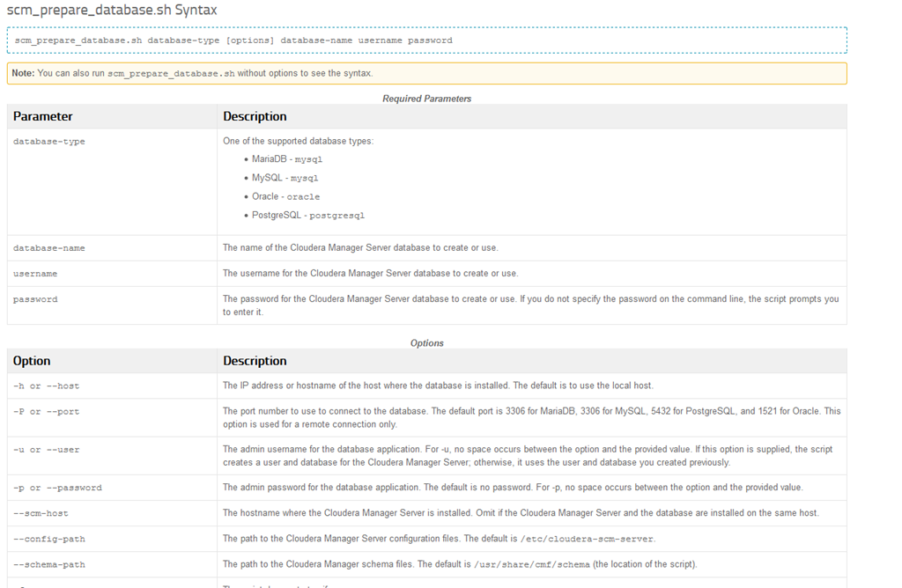Click the password parameter name cell
The height and width of the screenshot is (588, 902).
35,299
